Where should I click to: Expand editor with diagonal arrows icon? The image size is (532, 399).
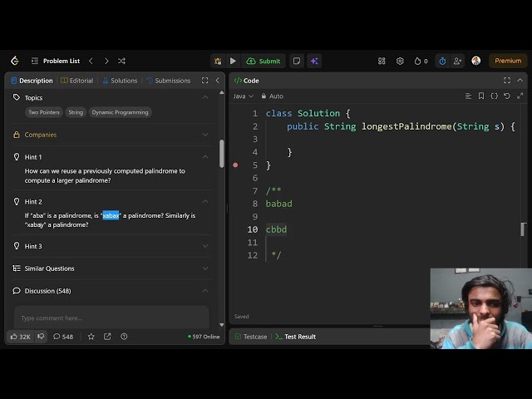[520, 96]
